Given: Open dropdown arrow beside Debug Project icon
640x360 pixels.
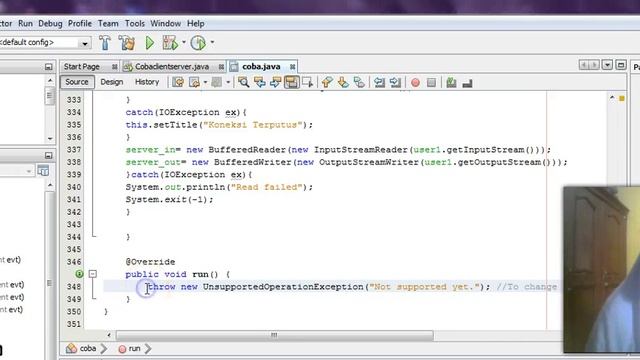Looking at the screenshot, I should click(x=184, y=42).
